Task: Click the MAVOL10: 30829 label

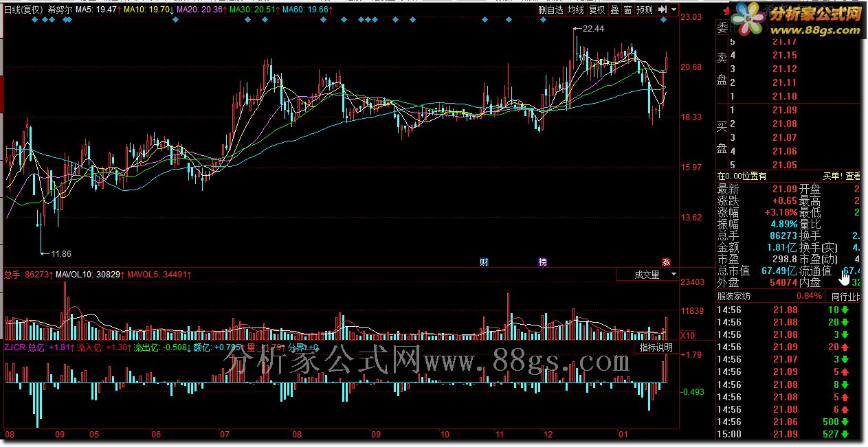Action: tap(91, 275)
